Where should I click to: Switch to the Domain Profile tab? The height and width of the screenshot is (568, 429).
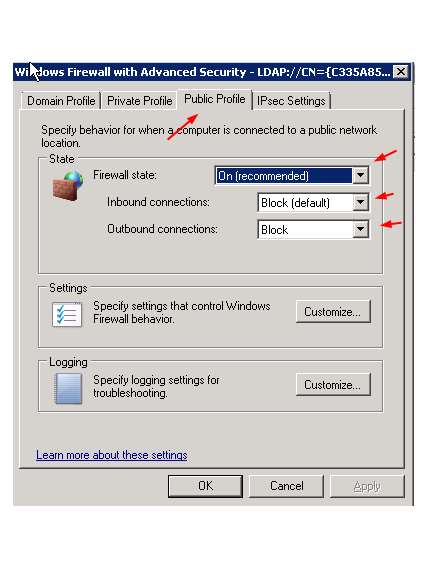click(61, 101)
